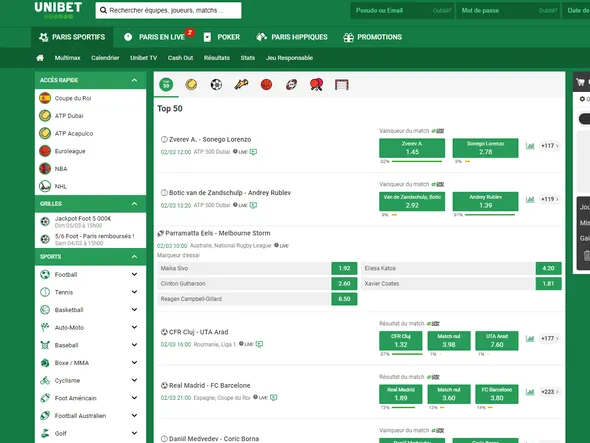
Task: Open the Poker tab
Action: click(x=222, y=37)
